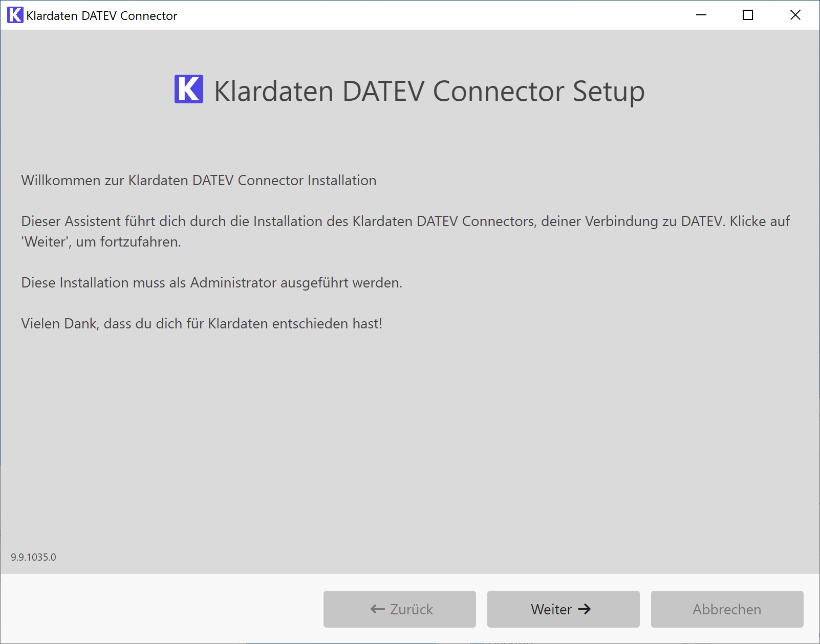Click the Administrator requirement notice text

211,283
